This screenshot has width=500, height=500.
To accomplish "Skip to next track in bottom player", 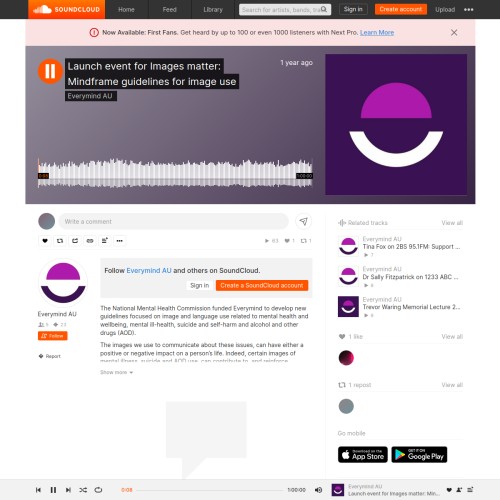I will (x=68, y=490).
